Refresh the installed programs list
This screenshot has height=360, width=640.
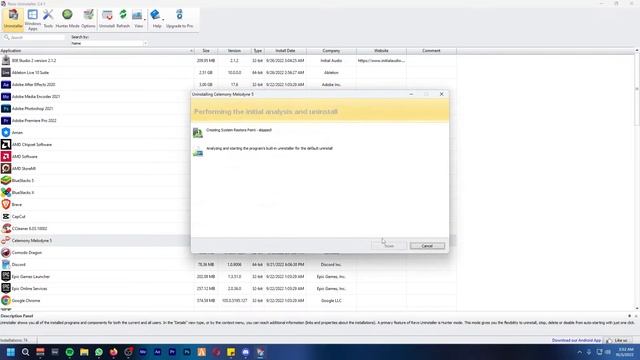(x=123, y=19)
